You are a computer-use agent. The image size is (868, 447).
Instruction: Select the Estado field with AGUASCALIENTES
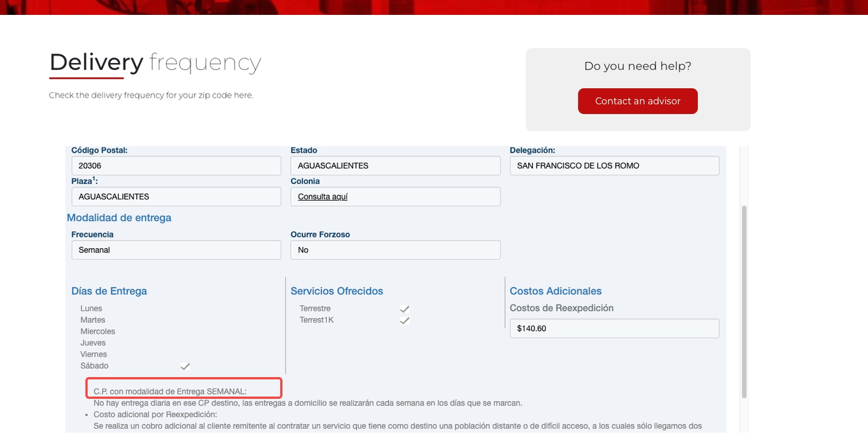point(395,166)
